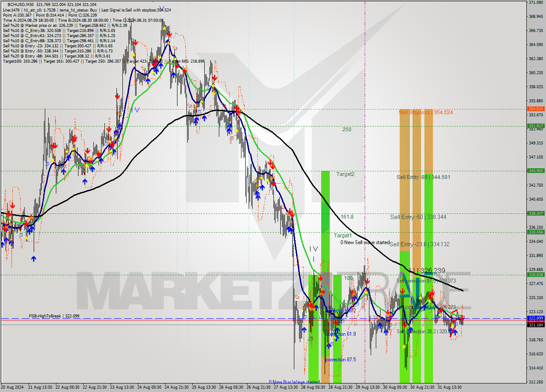
Task: Click the black 321.104 current price tag
Action: pyautogui.click(x=536, y=325)
